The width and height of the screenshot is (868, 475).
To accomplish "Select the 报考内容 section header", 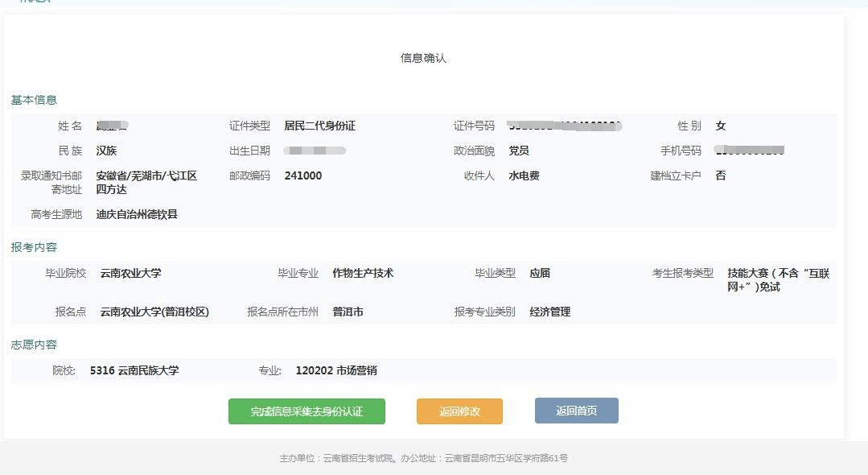I will (x=34, y=247).
